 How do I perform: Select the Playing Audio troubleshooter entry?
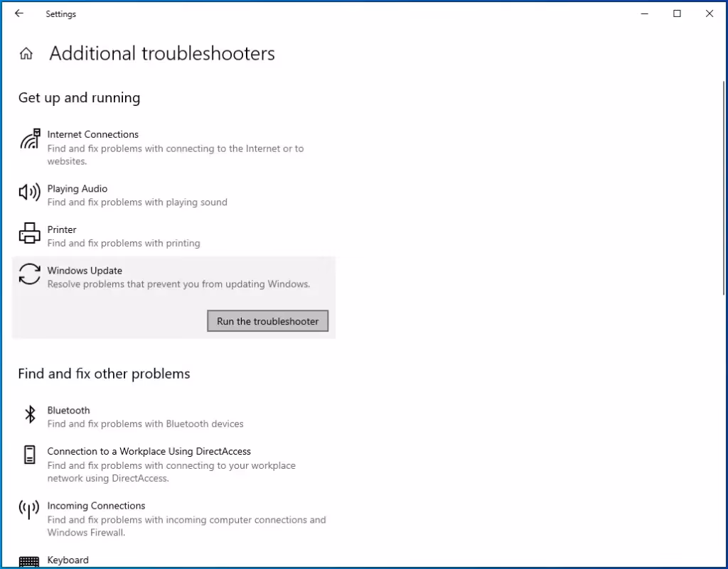click(77, 189)
